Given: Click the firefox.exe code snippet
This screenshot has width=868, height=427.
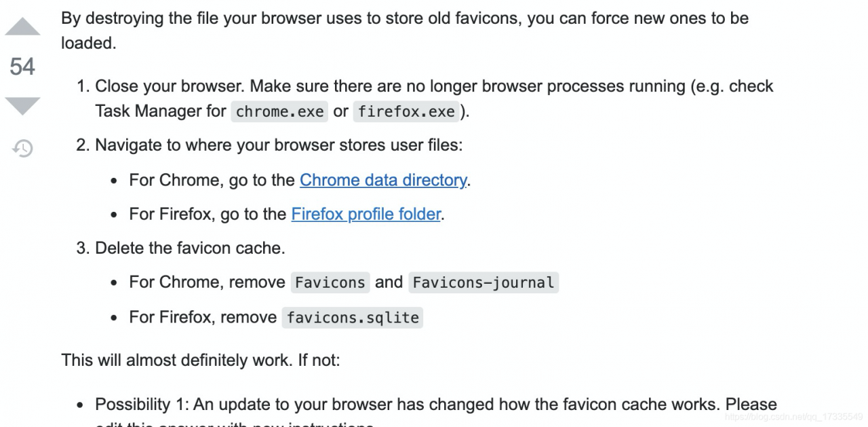Looking at the screenshot, I should pyautogui.click(x=406, y=111).
